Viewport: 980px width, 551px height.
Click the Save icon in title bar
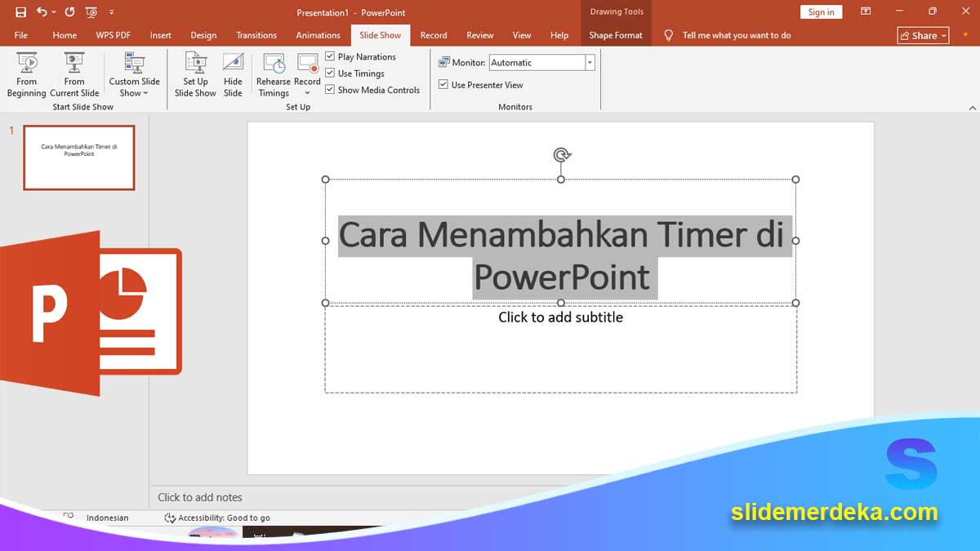tap(21, 12)
